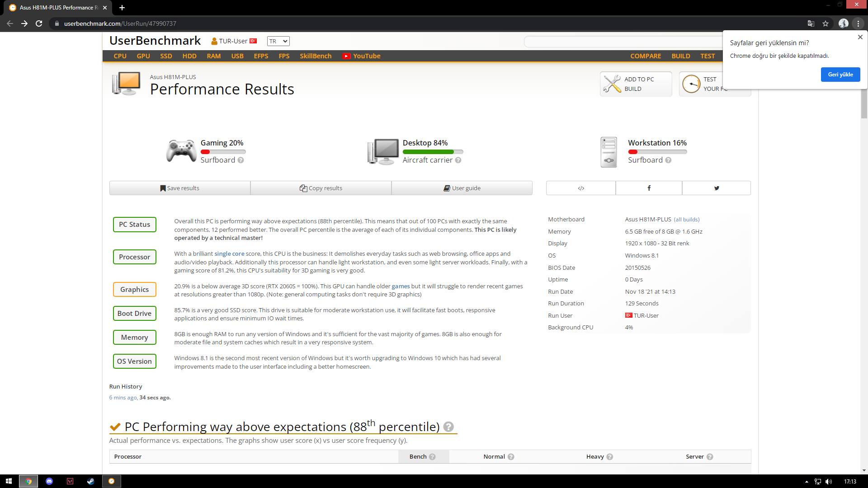Bookmark this page with star icon

click(826, 23)
